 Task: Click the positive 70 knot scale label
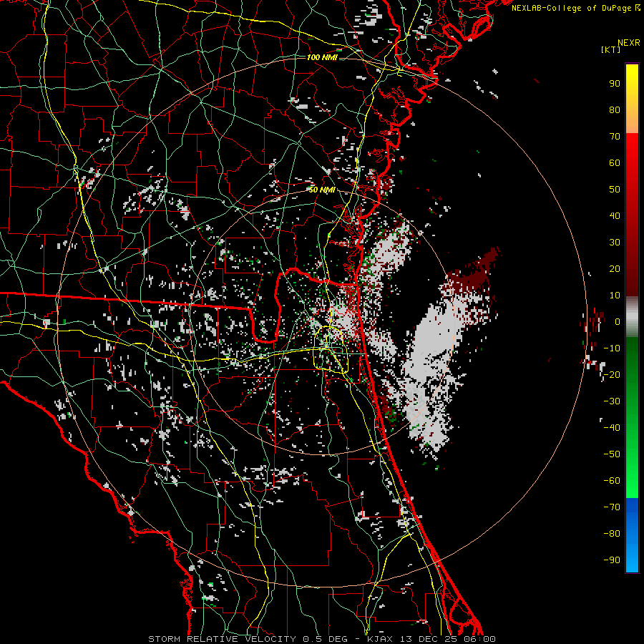pyautogui.click(x=615, y=137)
